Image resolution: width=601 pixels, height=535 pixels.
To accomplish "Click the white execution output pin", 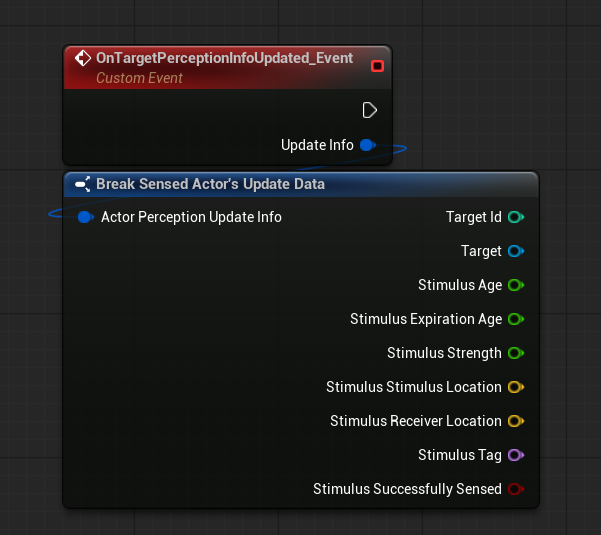I will (369, 110).
